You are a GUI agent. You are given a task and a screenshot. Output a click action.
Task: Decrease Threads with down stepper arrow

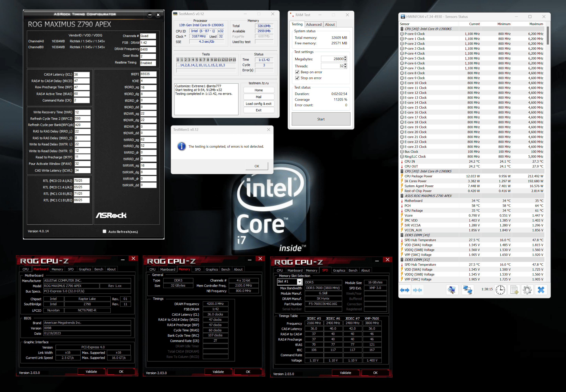[345, 67]
